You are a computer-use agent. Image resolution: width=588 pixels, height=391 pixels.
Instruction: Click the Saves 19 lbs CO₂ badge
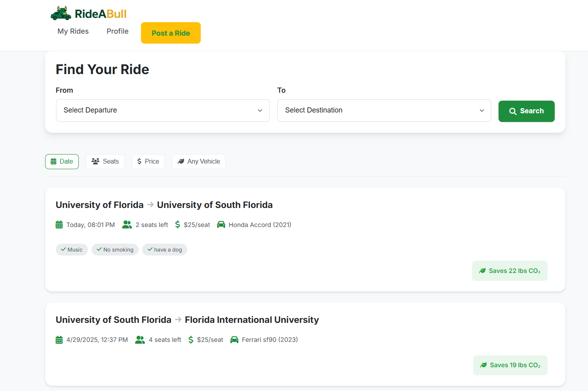(x=510, y=365)
